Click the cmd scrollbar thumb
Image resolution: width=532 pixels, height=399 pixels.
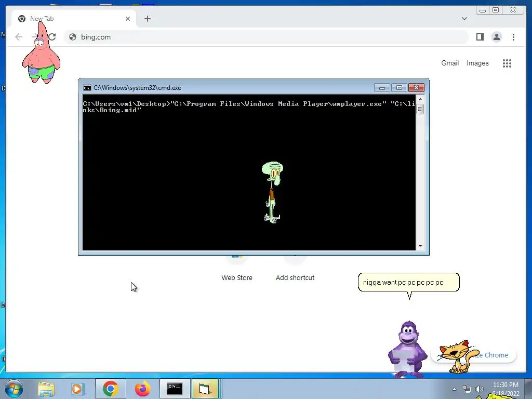(x=420, y=109)
